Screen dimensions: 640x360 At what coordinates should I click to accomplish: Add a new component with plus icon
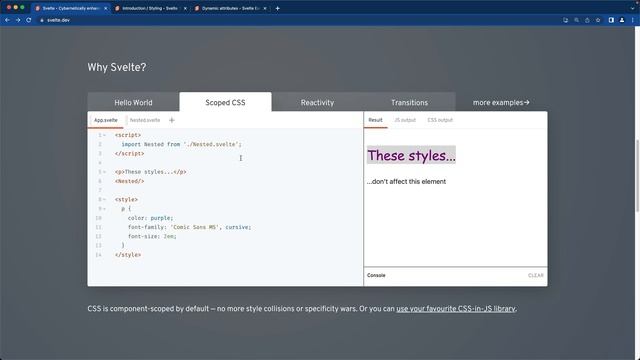pyautogui.click(x=172, y=120)
